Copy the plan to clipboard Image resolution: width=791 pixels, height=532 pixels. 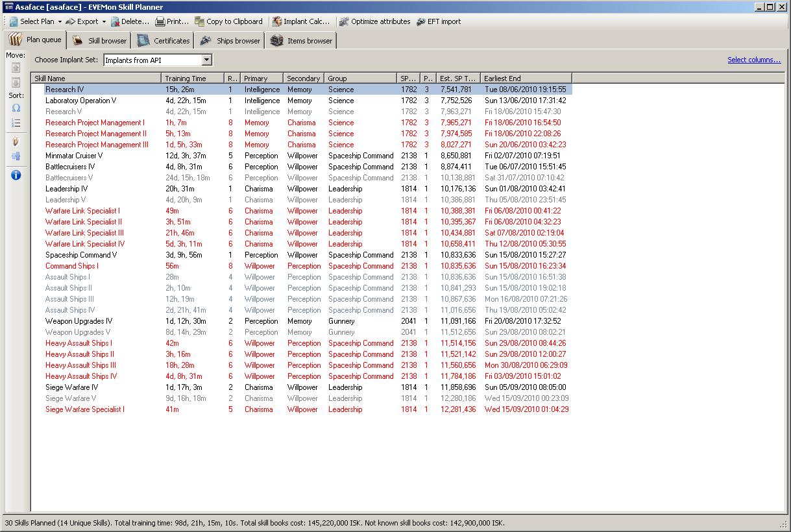click(228, 21)
